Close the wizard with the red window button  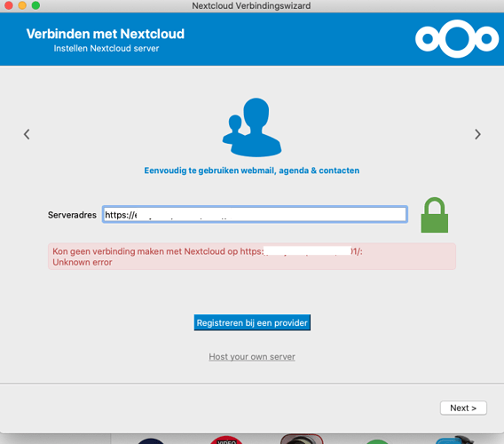[9, 5]
